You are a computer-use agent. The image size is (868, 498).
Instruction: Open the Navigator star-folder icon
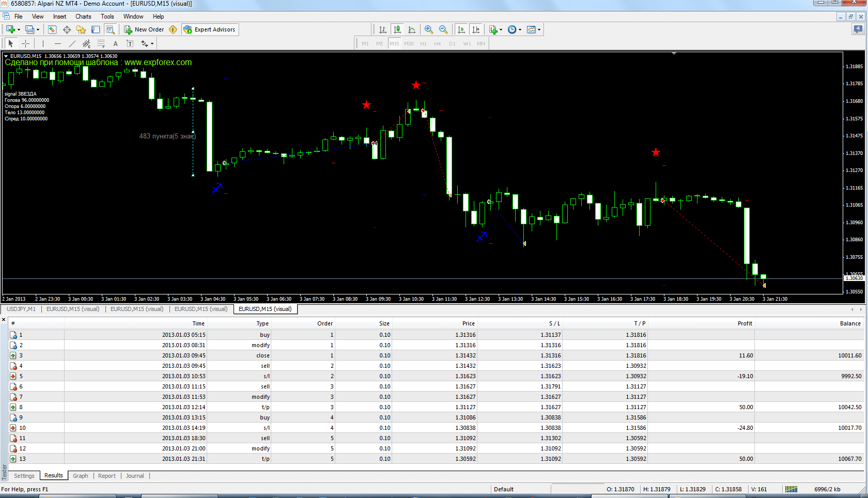coord(81,29)
